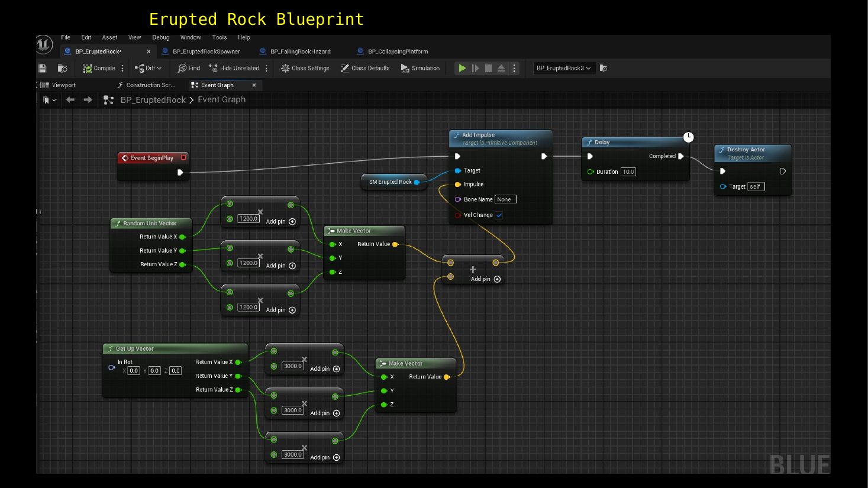Open the Compile options three-dot menu
This screenshot has width=868, height=488.
point(122,68)
